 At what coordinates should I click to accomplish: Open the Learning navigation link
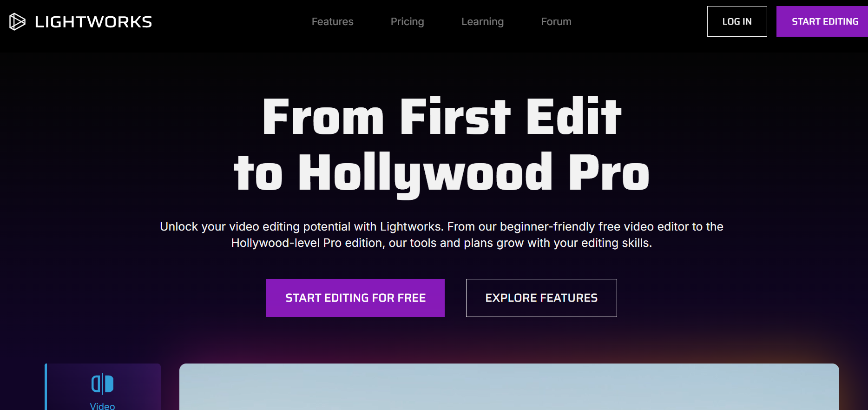click(482, 22)
